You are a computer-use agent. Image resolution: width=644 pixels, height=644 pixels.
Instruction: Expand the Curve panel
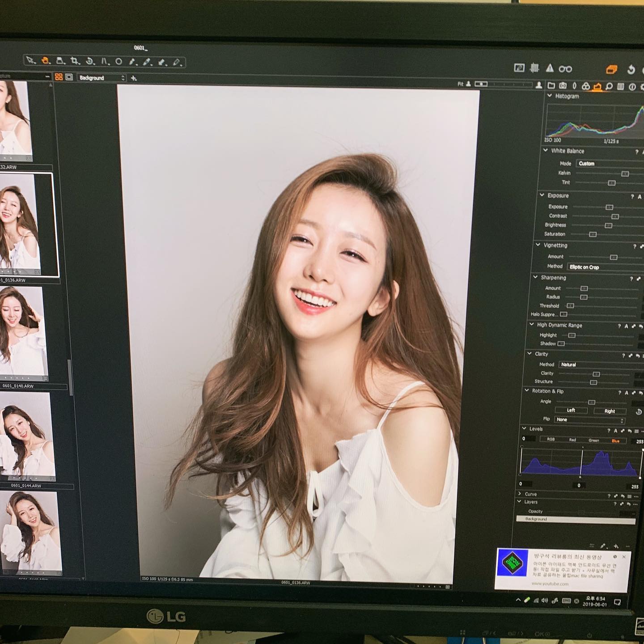tap(520, 494)
